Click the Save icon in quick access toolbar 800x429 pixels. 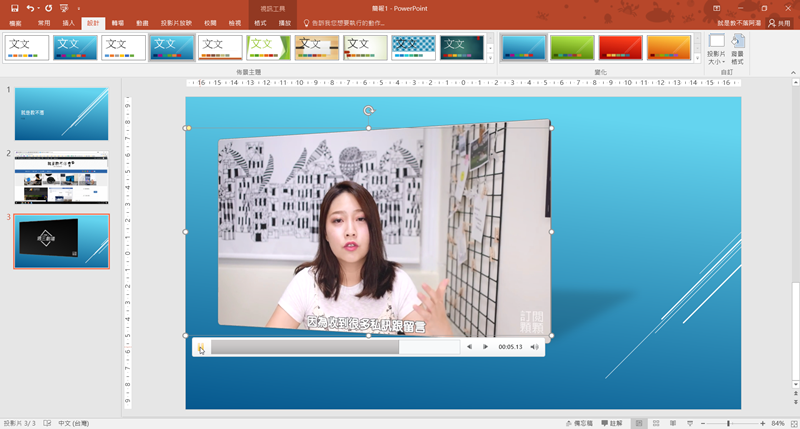click(x=15, y=8)
